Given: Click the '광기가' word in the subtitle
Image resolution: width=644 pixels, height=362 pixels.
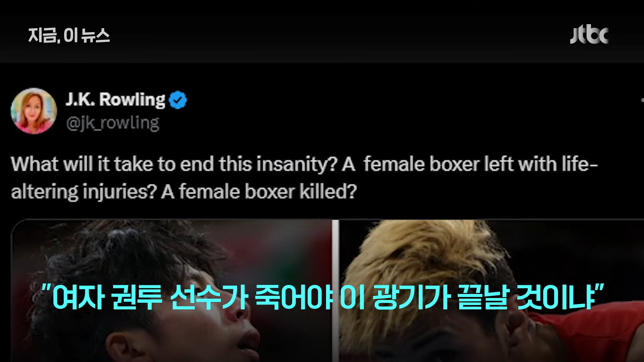Looking at the screenshot, I should coord(411,297).
